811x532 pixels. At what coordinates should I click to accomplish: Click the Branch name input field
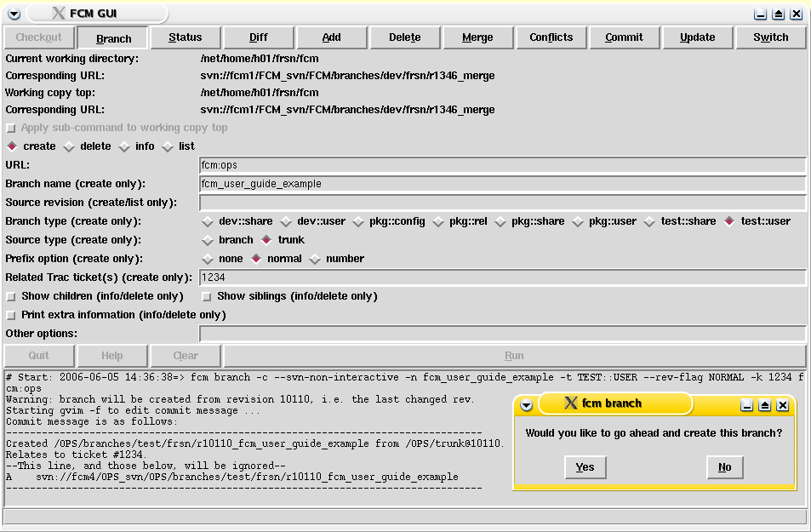click(502, 184)
